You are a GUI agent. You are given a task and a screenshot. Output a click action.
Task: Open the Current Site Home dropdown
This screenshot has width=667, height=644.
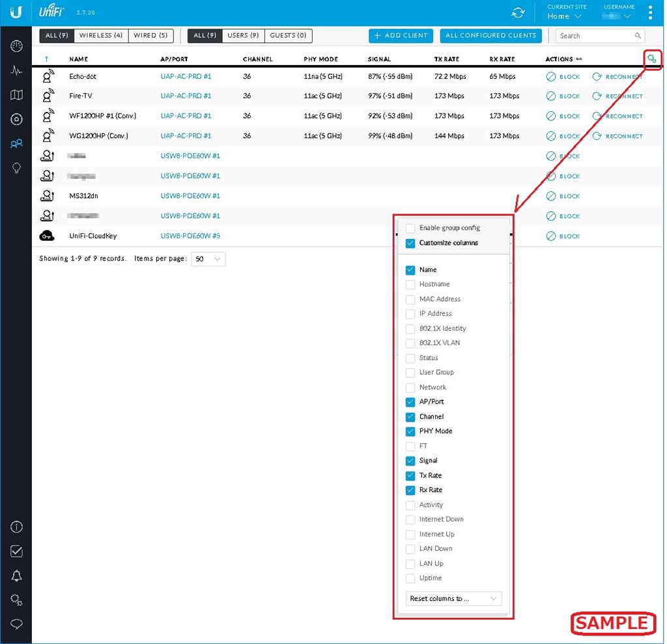565,16
